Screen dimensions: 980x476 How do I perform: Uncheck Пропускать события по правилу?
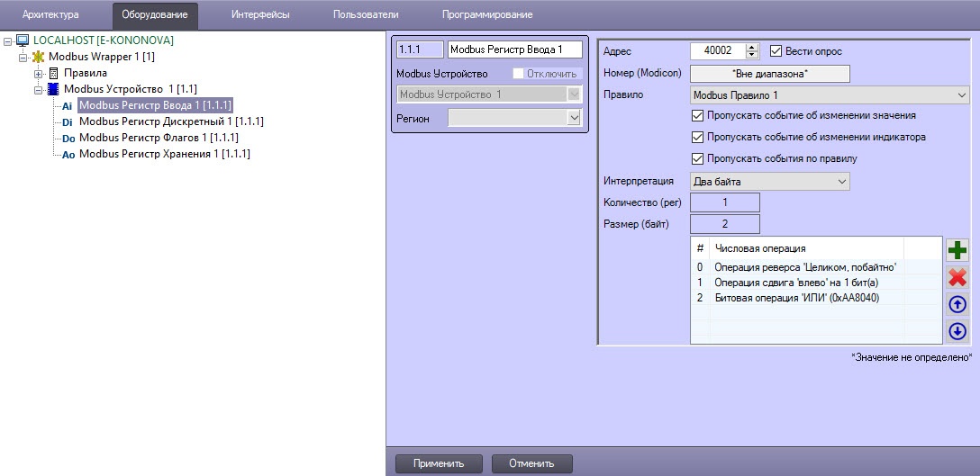[697, 158]
